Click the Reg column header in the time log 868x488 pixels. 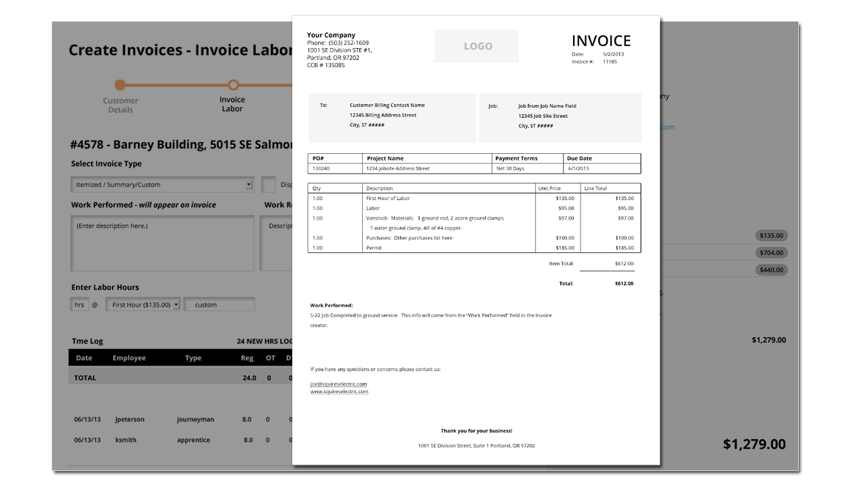[x=247, y=358]
